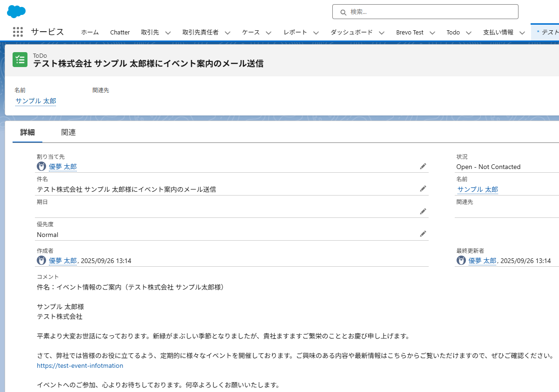This screenshot has width=559, height=392.
Task: Expand the ケース nav dropdown chevron
Action: [269, 33]
